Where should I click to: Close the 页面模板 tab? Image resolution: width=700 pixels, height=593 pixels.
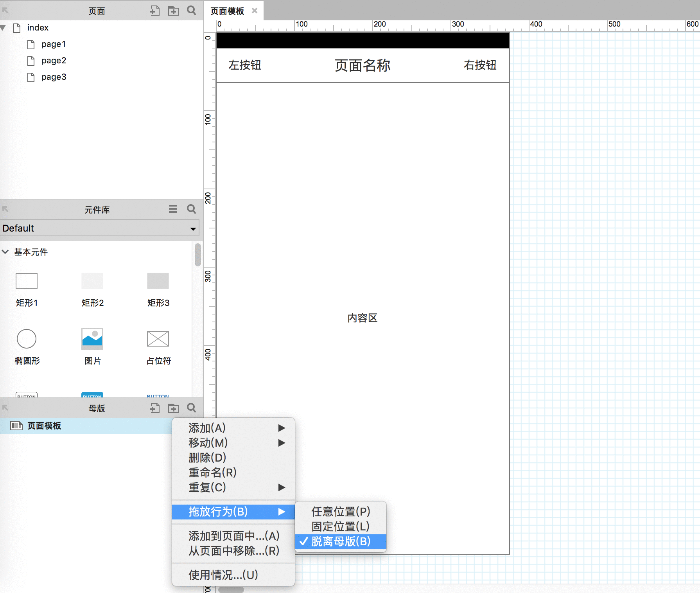click(x=255, y=11)
